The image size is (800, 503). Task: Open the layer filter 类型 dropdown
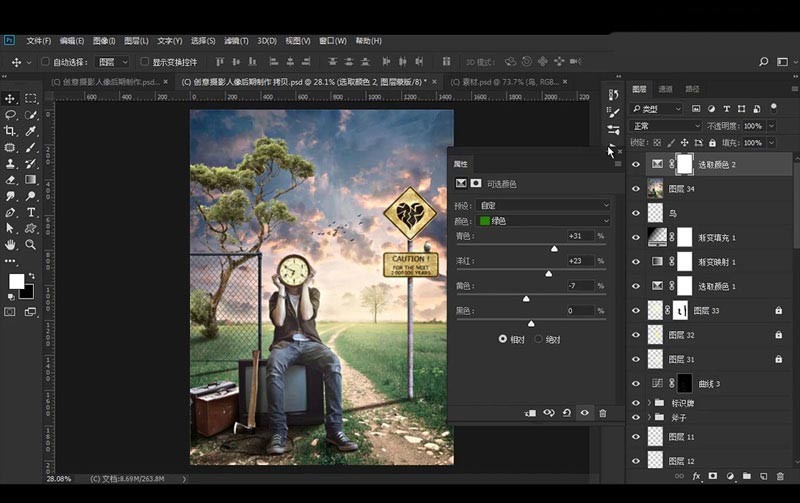coord(657,109)
